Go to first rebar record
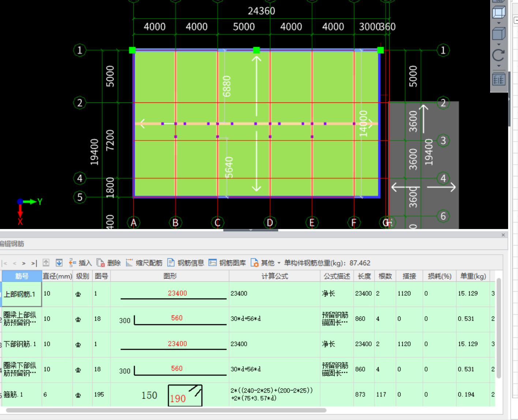Image resolution: width=518 pixels, height=420 pixels. tap(5, 263)
